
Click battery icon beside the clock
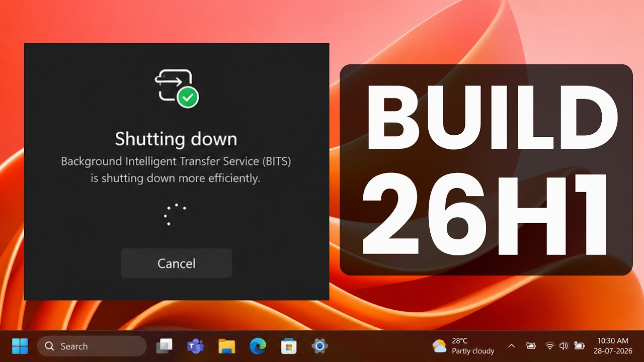(x=579, y=346)
